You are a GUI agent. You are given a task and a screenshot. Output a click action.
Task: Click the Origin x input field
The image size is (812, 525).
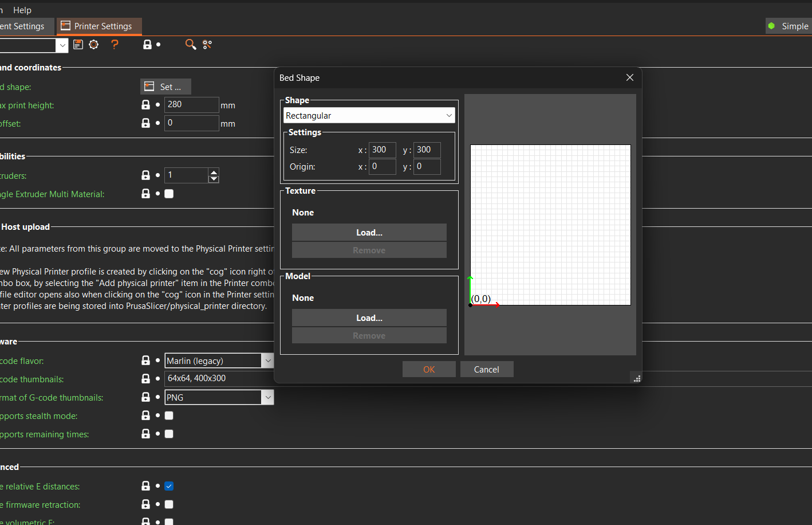click(383, 166)
